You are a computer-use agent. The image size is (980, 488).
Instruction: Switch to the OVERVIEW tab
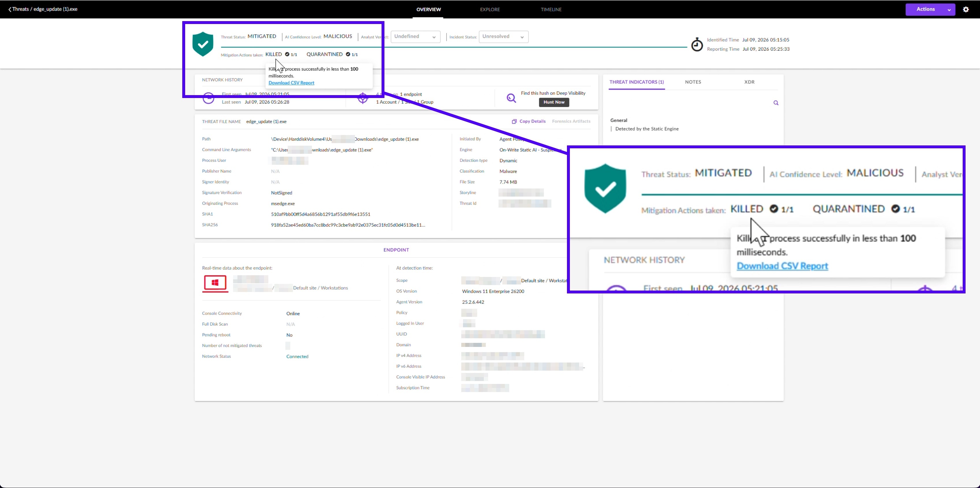(428, 10)
